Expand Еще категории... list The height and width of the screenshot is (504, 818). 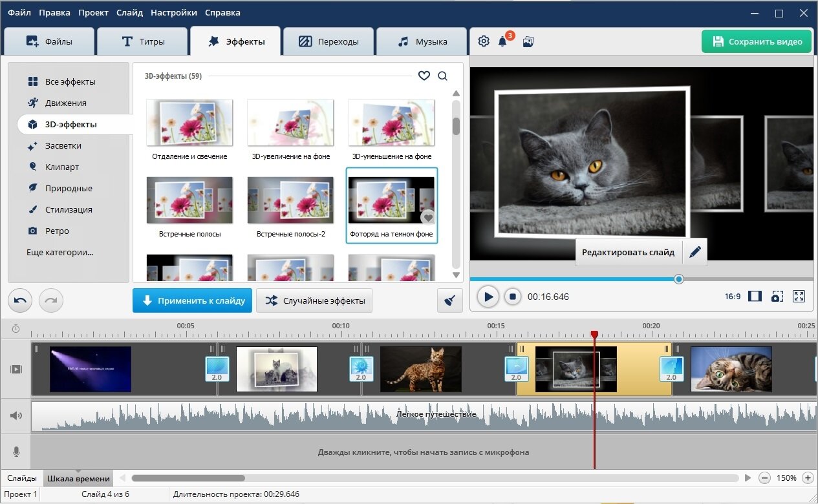(x=59, y=252)
